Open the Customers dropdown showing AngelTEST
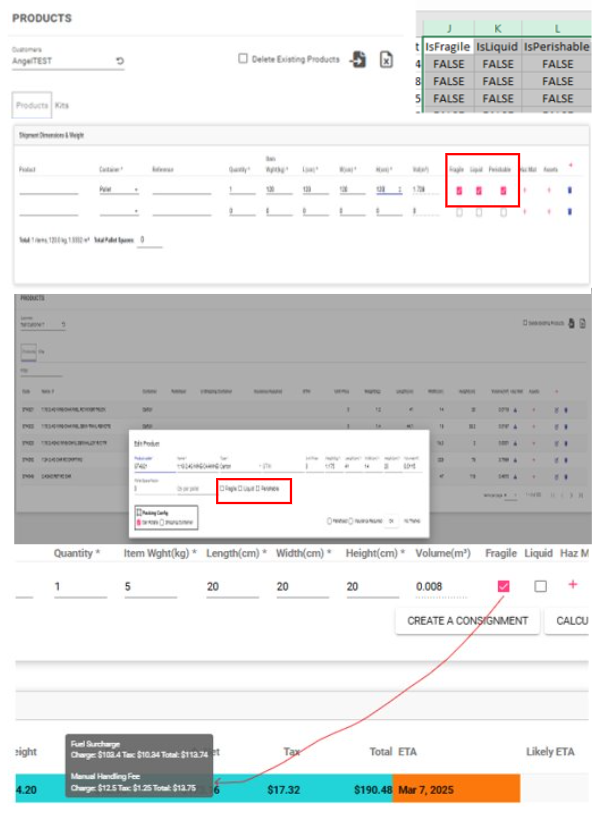Screen dimensions: 606x816 click(60, 61)
